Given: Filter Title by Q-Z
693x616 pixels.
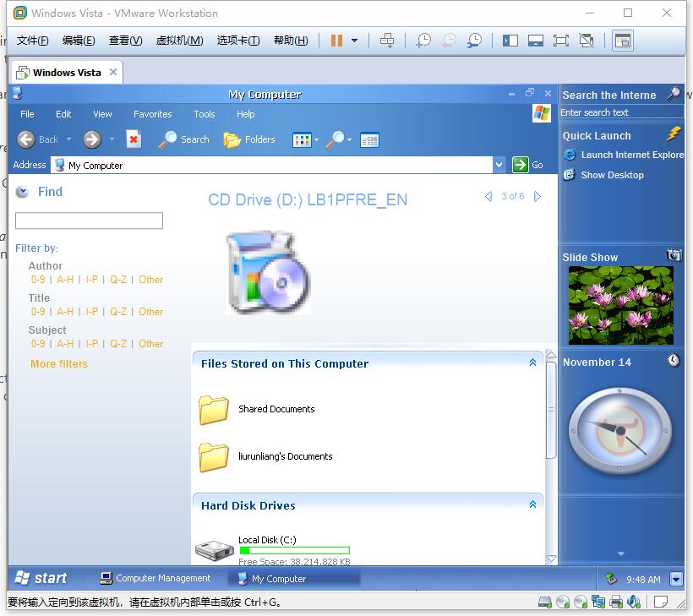Looking at the screenshot, I should click(118, 312).
